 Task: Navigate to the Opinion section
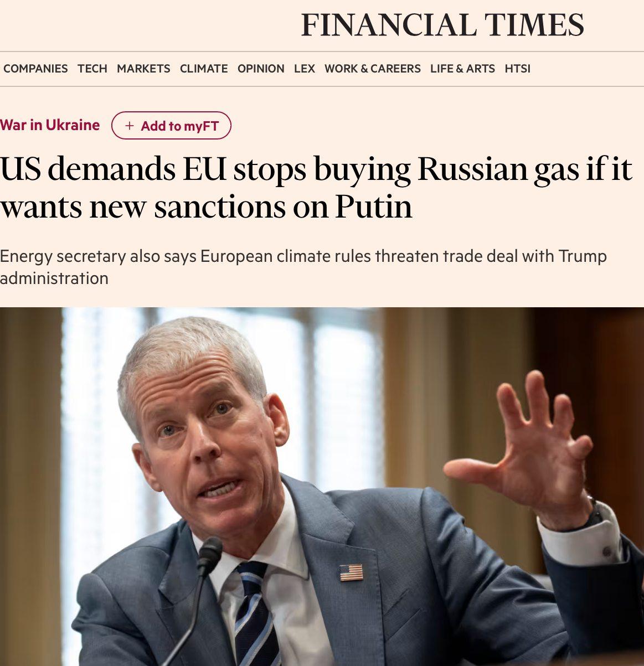261,69
